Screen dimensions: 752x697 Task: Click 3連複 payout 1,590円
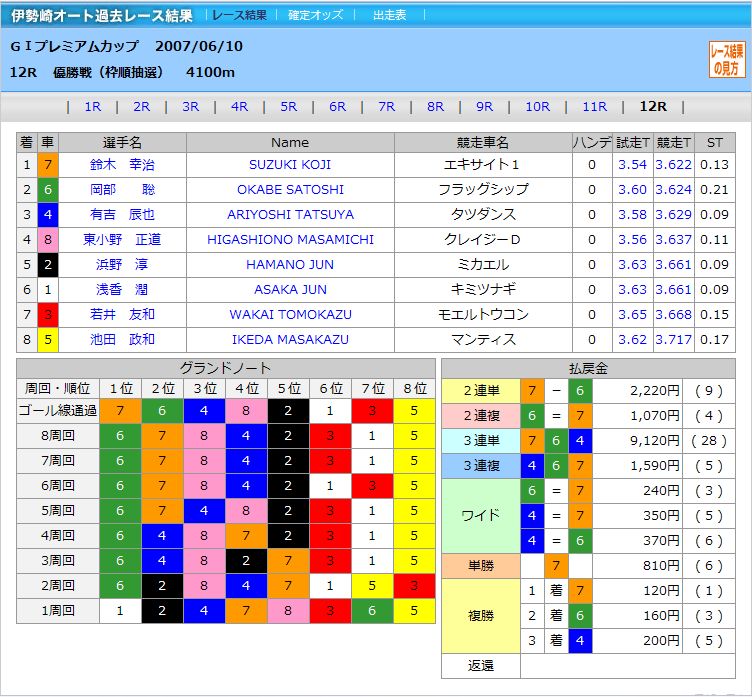655,466
